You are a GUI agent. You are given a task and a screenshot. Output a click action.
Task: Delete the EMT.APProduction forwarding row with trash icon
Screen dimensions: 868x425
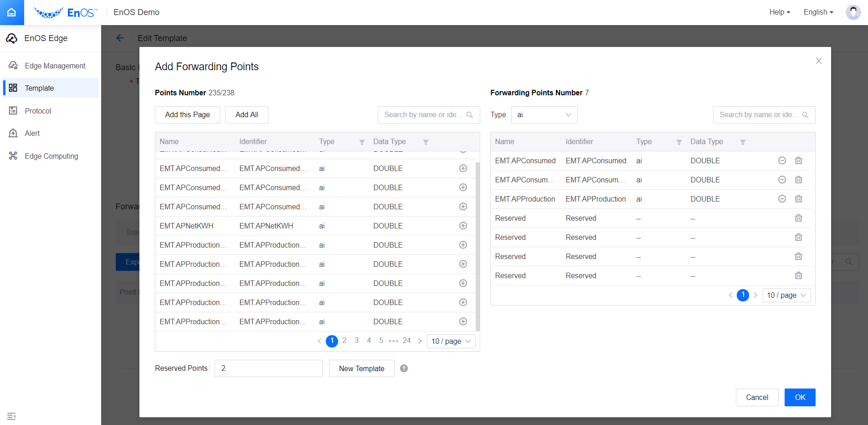click(x=798, y=199)
